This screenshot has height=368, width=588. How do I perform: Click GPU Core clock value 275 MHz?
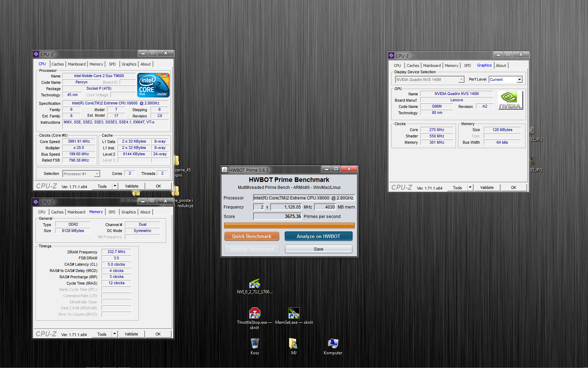tap(437, 130)
